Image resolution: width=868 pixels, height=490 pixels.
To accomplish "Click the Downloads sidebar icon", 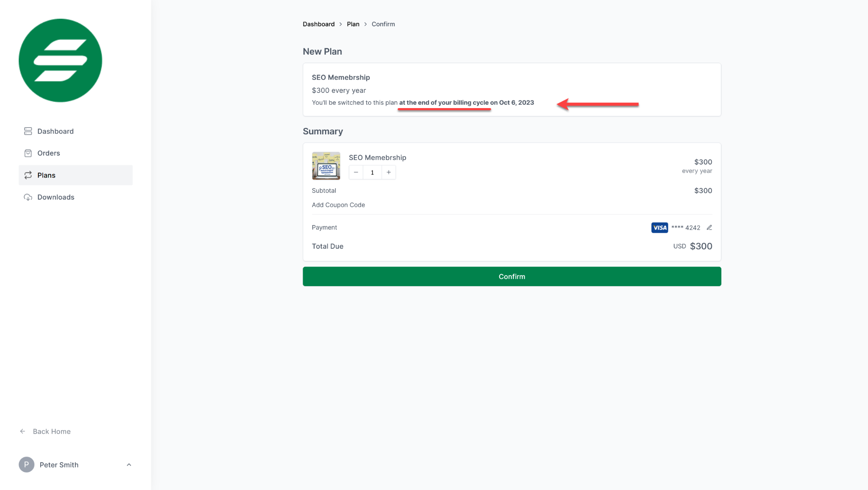I will click(x=28, y=197).
